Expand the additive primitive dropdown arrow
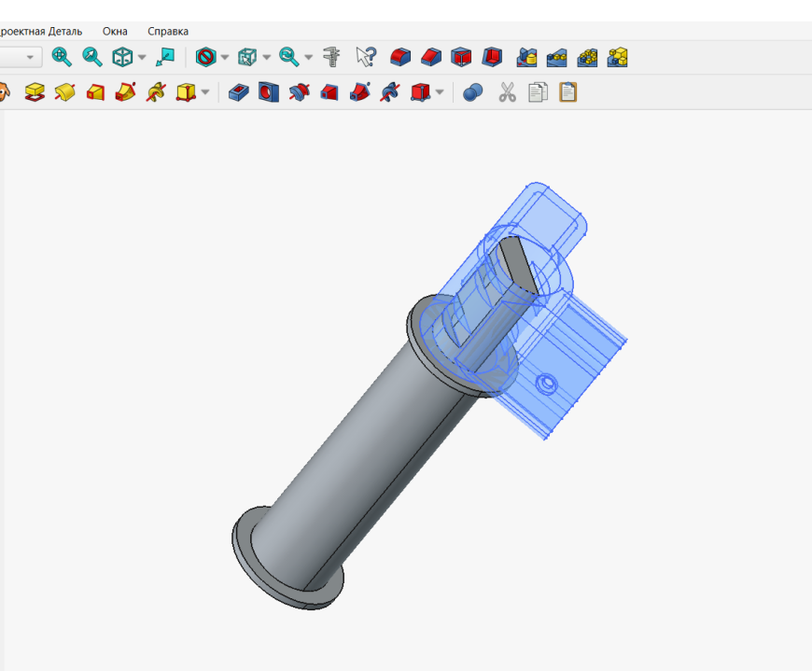The width and height of the screenshot is (812, 671). [205, 92]
